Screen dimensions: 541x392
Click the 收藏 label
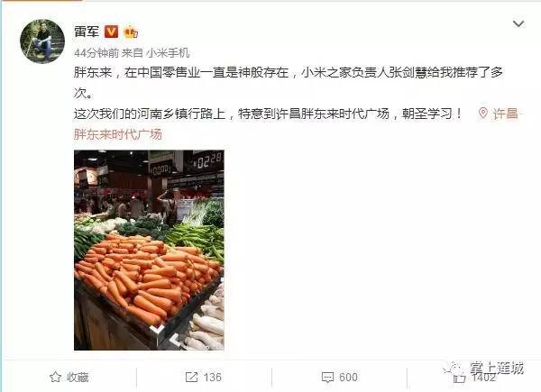(78, 378)
